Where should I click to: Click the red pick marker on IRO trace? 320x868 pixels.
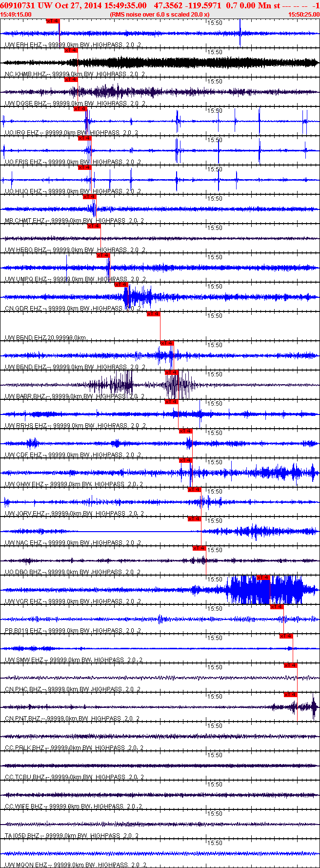click(x=80, y=109)
